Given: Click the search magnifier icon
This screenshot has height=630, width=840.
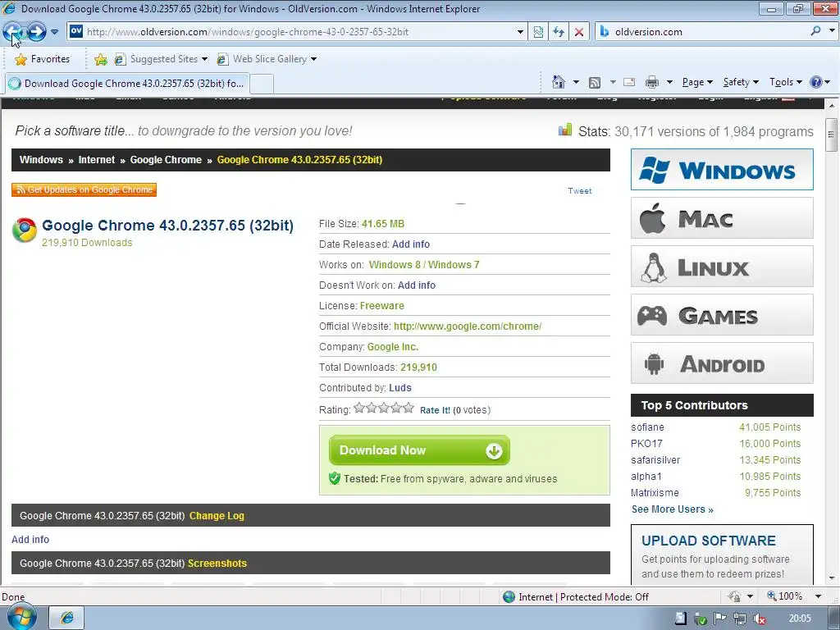Looking at the screenshot, I should 815,31.
